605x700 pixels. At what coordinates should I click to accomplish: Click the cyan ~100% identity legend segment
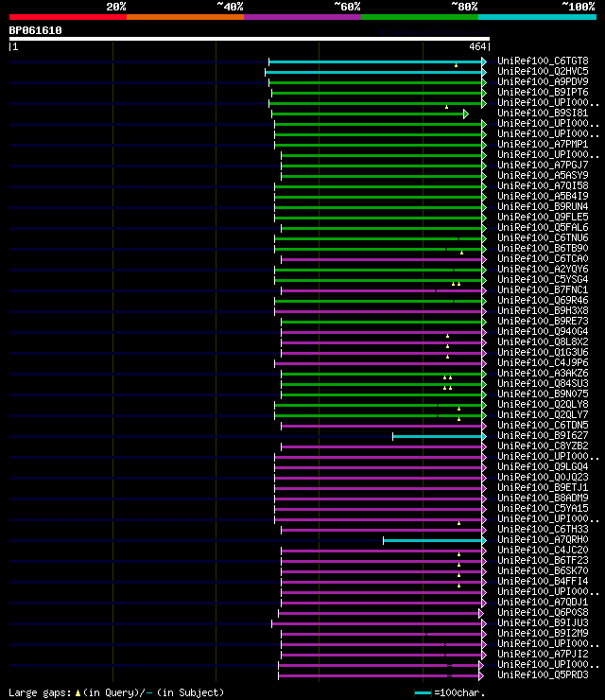537,17
